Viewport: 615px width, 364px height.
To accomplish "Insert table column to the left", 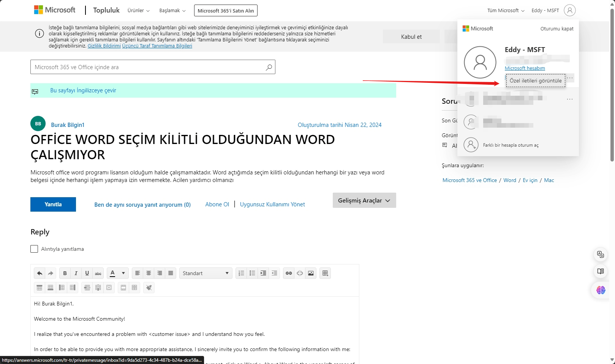I will tap(62, 288).
